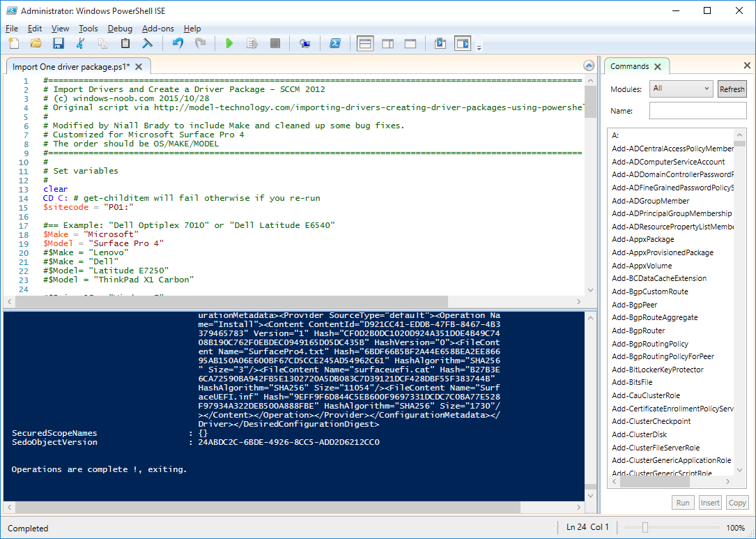Viewport: 756px width, 539px height.
Task: Click into the Name search field
Action: (697, 110)
